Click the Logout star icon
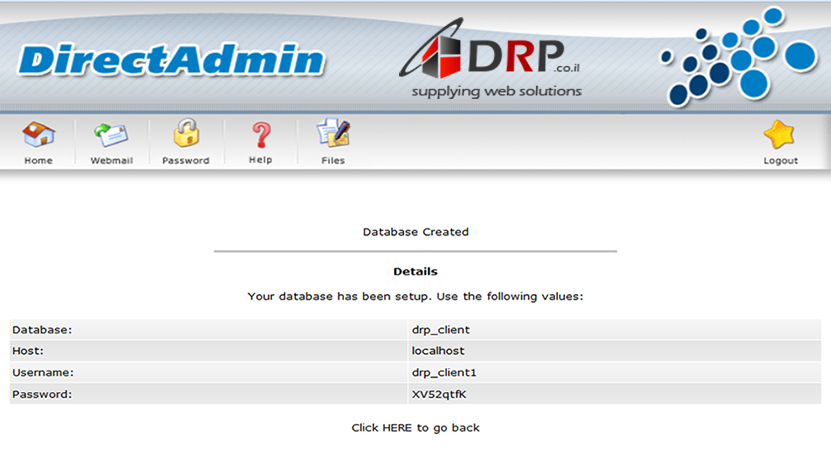 tap(780, 135)
